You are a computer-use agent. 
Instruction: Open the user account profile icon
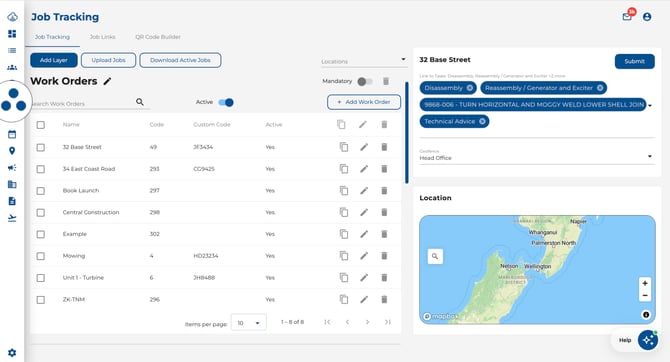click(x=647, y=17)
